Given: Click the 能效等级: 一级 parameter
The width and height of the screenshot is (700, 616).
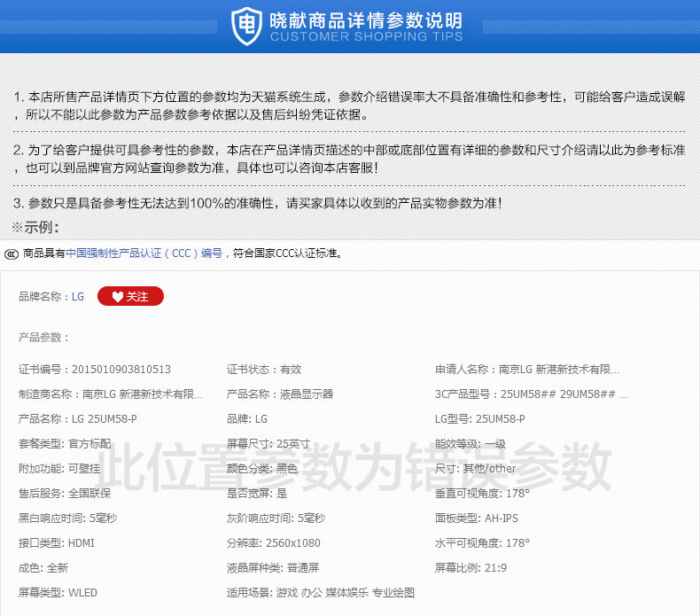Looking at the screenshot, I should 471,443.
